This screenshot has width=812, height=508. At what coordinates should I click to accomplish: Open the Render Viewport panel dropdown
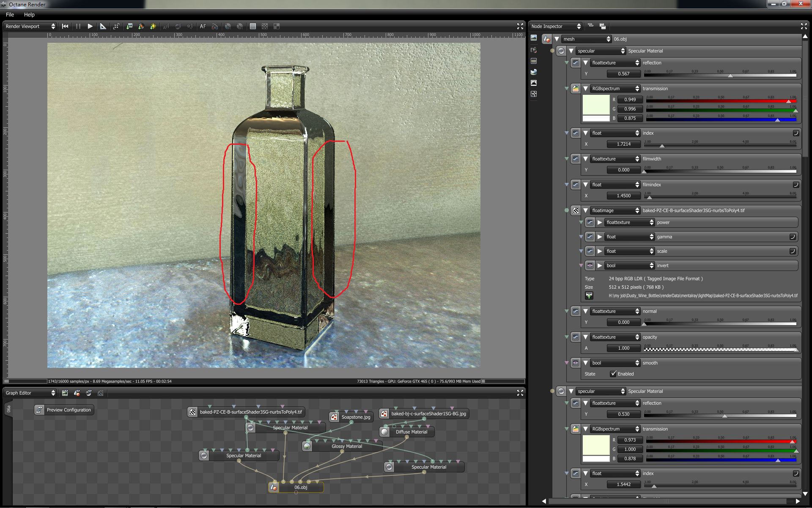30,26
